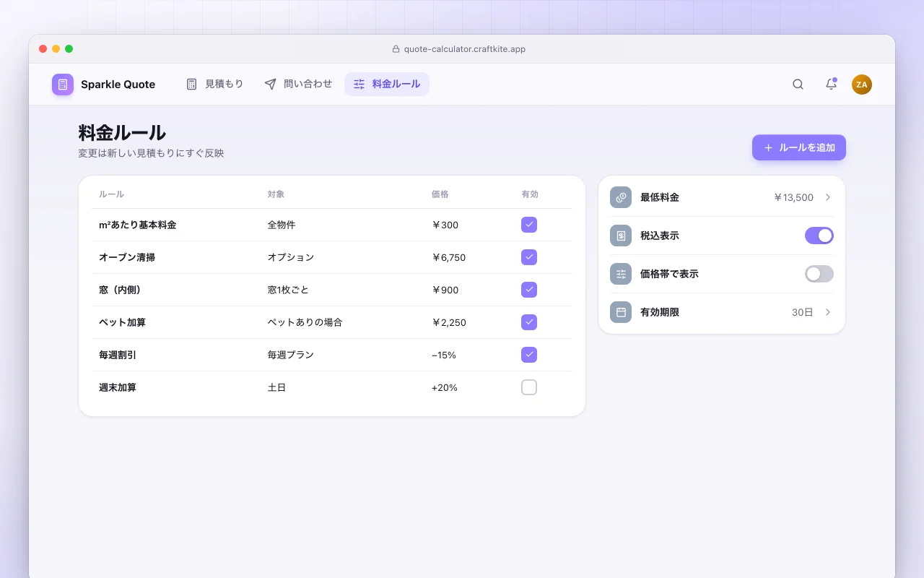924x578 pixels.
Task: Click the ￥2,250 price cell
Action: (448, 322)
